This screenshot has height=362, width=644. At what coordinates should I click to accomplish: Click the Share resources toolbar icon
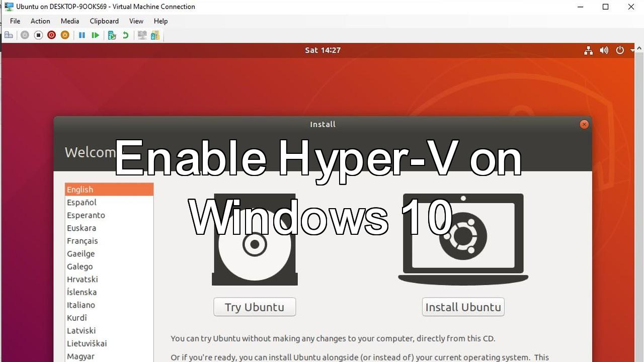(x=155, y=35)
